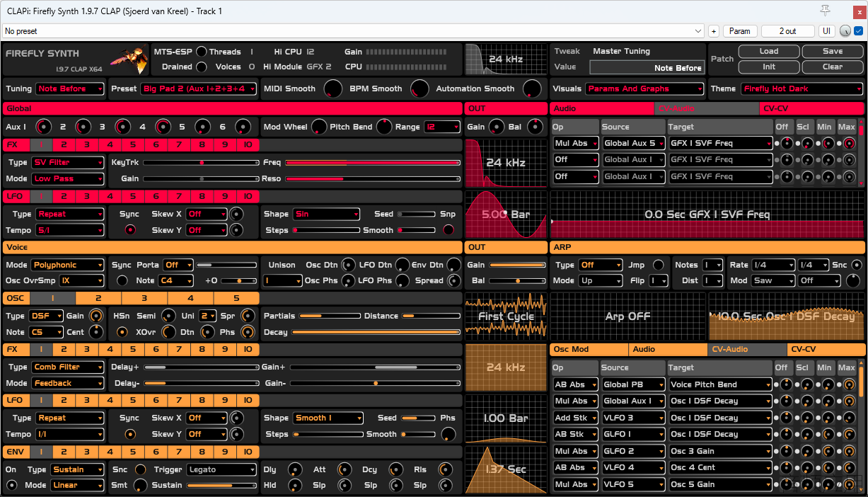Select Global FX tab 3
Screen dimensions: 868x497
click(x=86, y=144)
